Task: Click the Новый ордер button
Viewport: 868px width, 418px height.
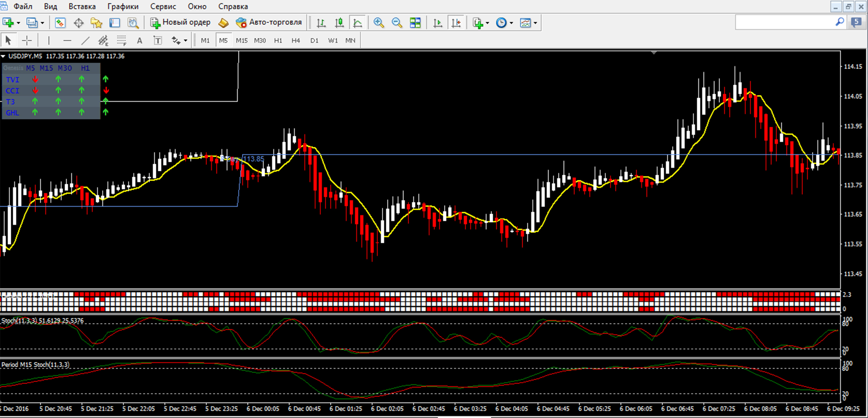Action: tap(181, 23)
